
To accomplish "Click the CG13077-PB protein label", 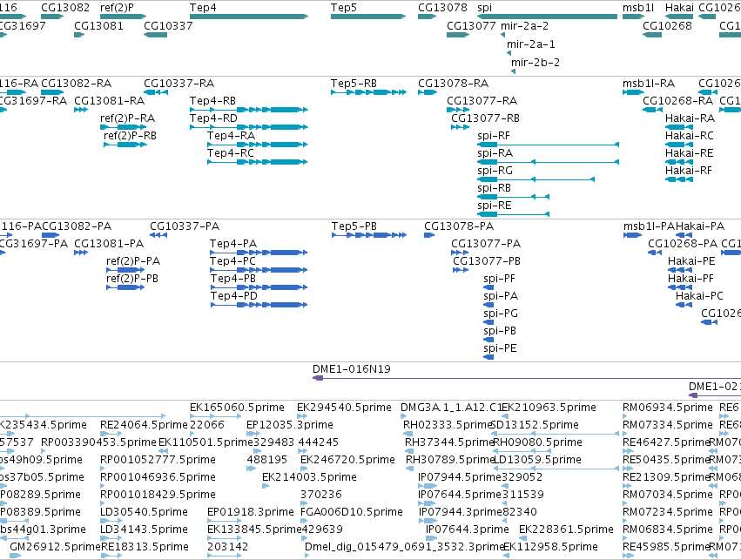I will (486, 261).
